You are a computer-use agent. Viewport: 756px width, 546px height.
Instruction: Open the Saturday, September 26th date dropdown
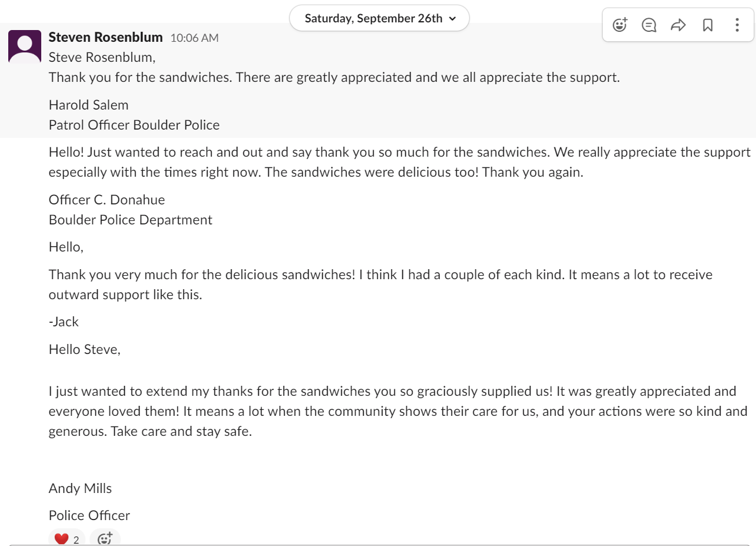(x=379, y=18)
